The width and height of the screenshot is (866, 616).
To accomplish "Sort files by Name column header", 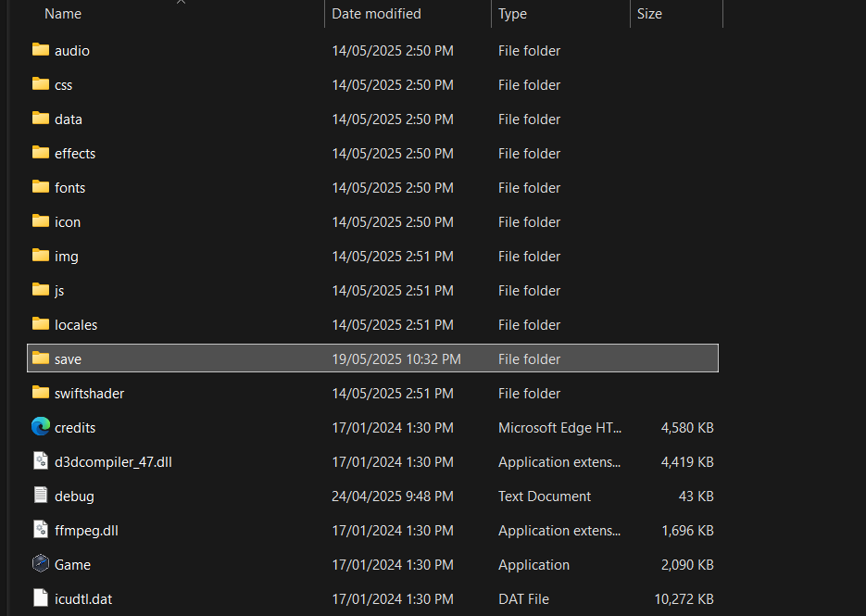I will click(63, 14).
